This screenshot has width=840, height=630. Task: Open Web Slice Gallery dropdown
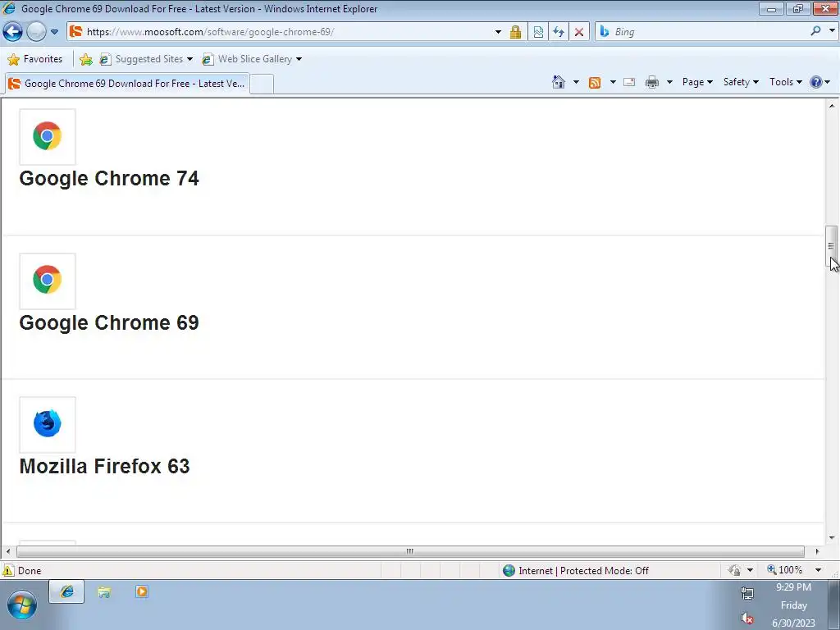[x=252, y=59]
